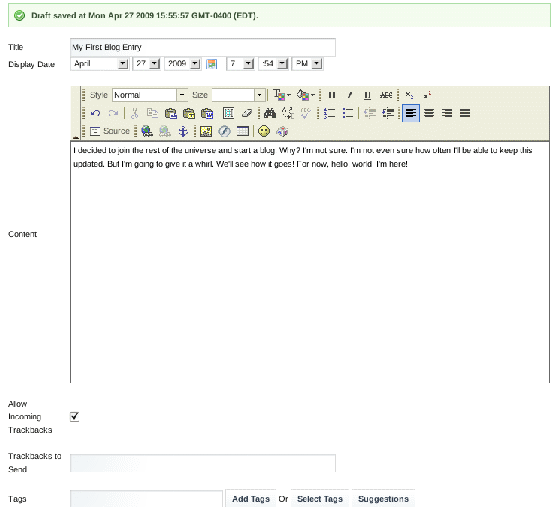The image size is (554, 507).
Task: Open the calendar date picker icon
Action: coord(211,64)
